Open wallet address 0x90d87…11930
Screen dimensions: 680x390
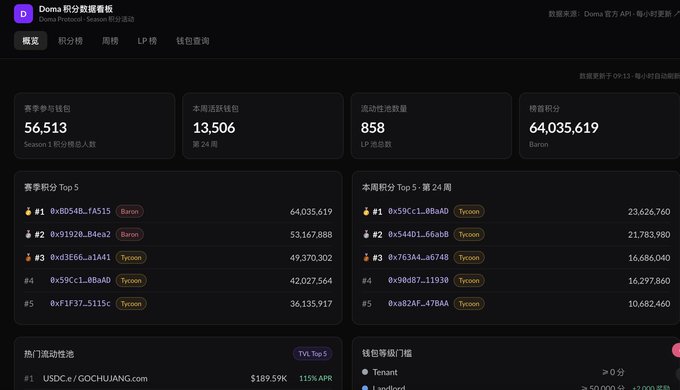(418, 280)
